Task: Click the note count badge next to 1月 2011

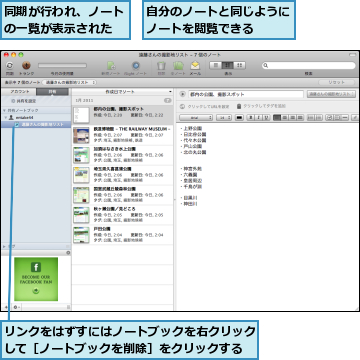Action: 167,100
